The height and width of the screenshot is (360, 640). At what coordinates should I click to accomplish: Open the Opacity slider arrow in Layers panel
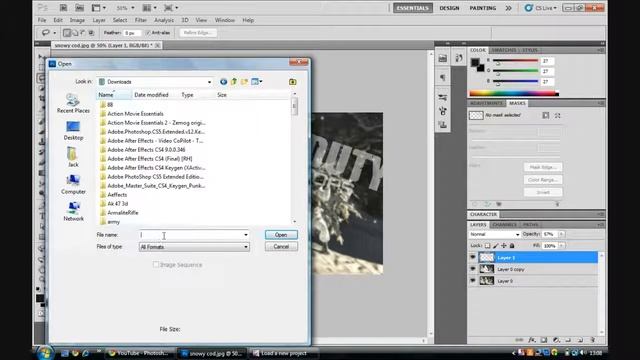pos(562,234)
